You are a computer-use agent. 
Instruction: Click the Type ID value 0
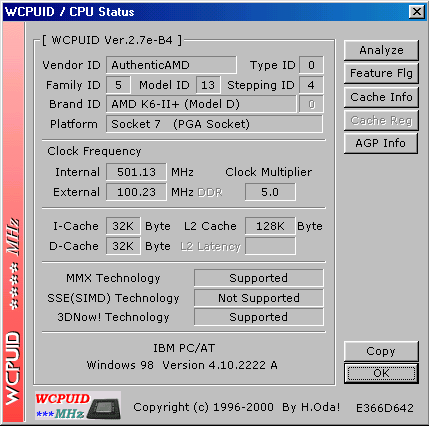pos(311,65)
